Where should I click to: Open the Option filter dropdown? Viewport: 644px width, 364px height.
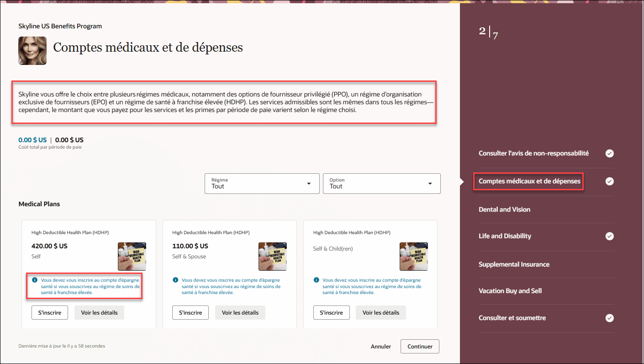[381, 183]
